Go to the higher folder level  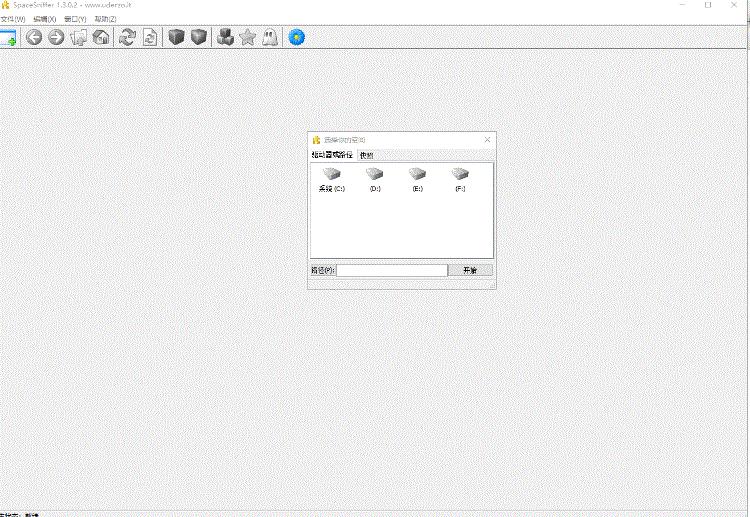pos(78,37)
